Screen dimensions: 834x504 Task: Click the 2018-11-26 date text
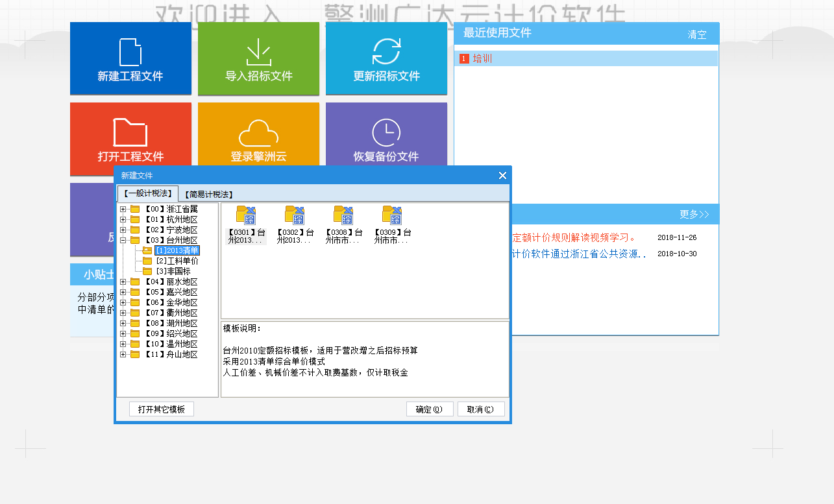(677, 237)
